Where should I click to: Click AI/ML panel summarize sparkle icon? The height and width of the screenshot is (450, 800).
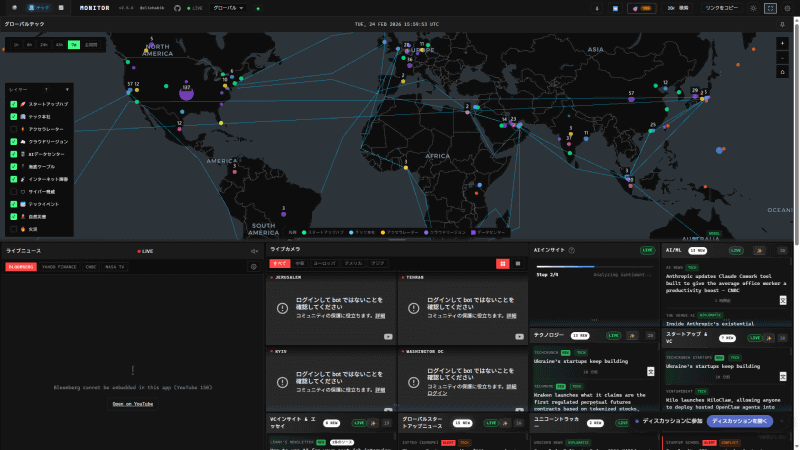coord(759,251)
